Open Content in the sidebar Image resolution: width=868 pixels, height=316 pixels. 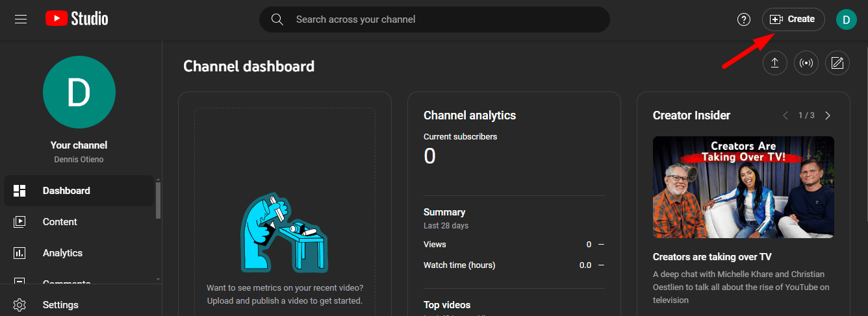click(60, 222)
